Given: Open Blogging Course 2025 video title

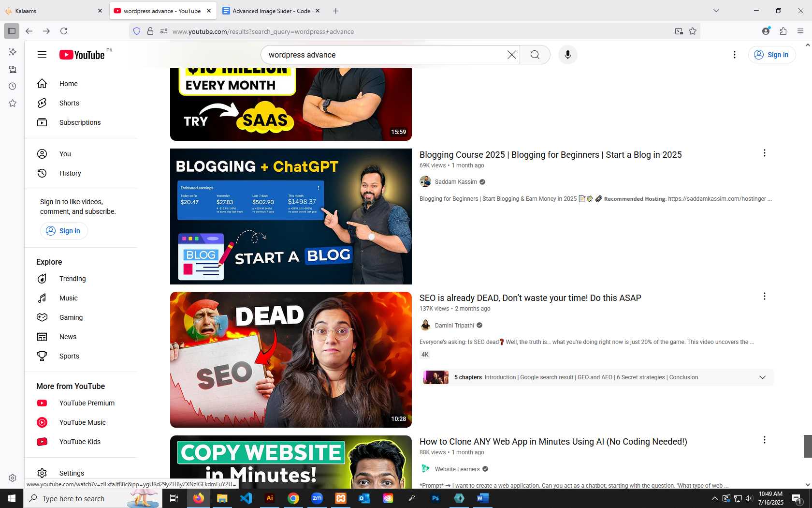Looking at the screenshot, I should click(551, 155).
